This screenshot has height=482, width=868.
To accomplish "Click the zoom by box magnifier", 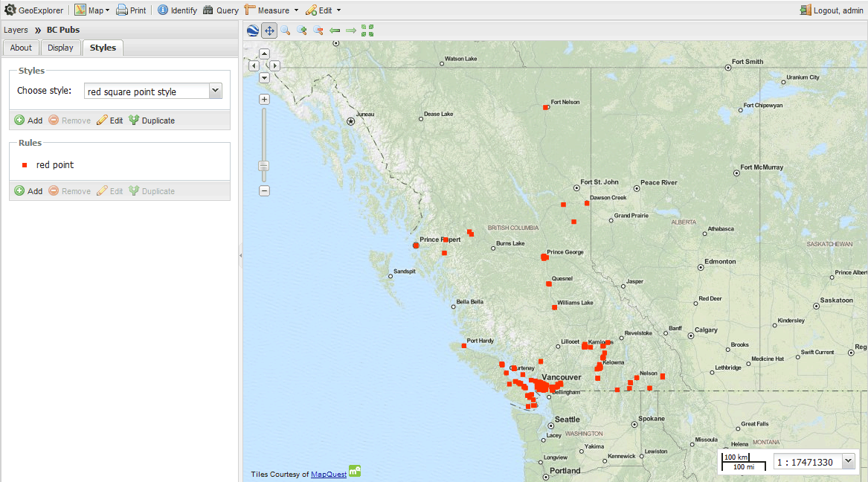I will (x=286, y=30).
